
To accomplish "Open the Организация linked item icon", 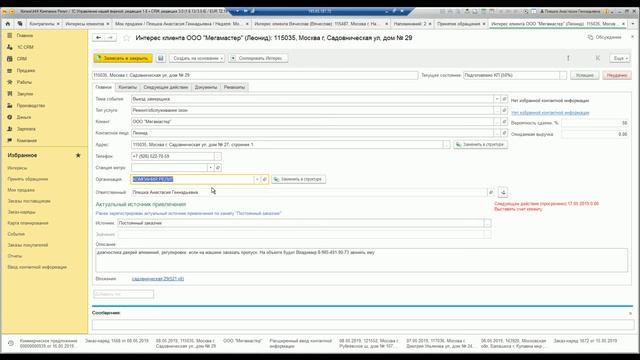I will pyautogui.click(x=264, y=179).
